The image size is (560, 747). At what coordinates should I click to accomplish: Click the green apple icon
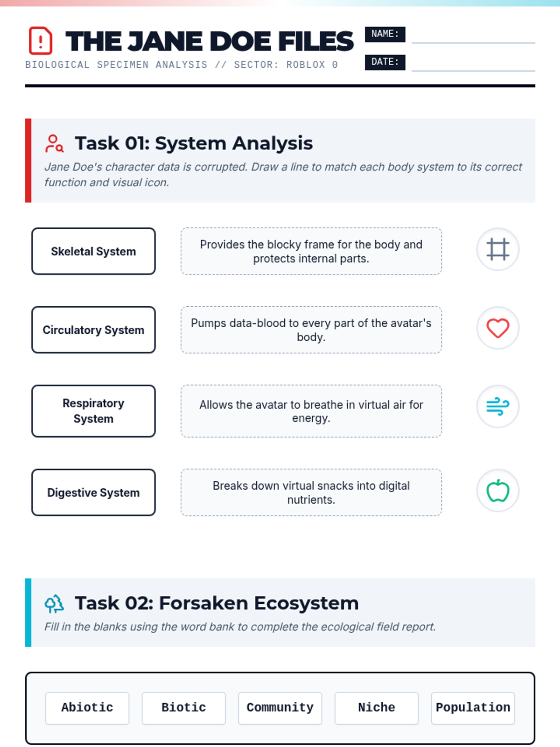click(498, 490)
